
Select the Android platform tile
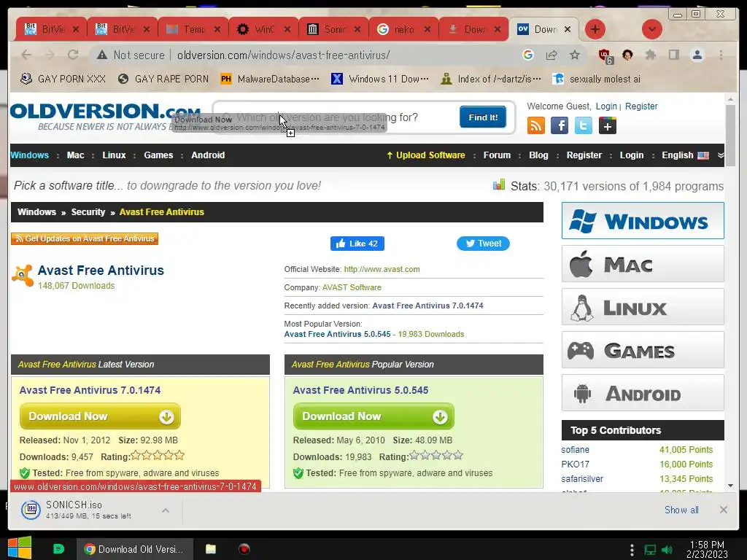coord(643,393)
